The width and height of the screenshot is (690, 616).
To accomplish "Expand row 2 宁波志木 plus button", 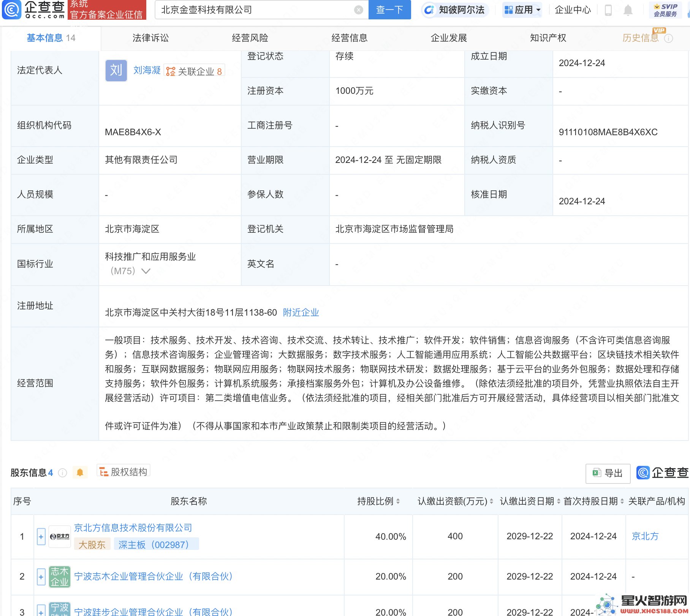I will pos(41,577).
